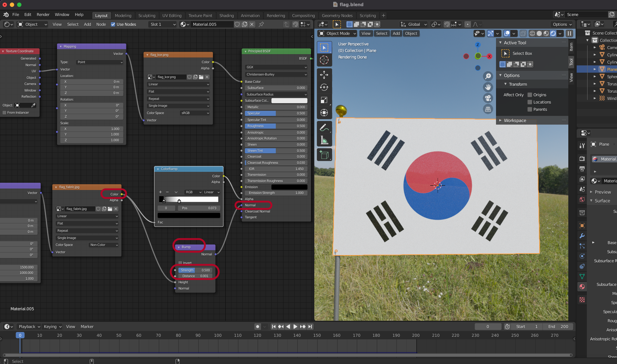Switch to solid viewport shading
This screenshot has width=617, height=364.
click(539, 33)
